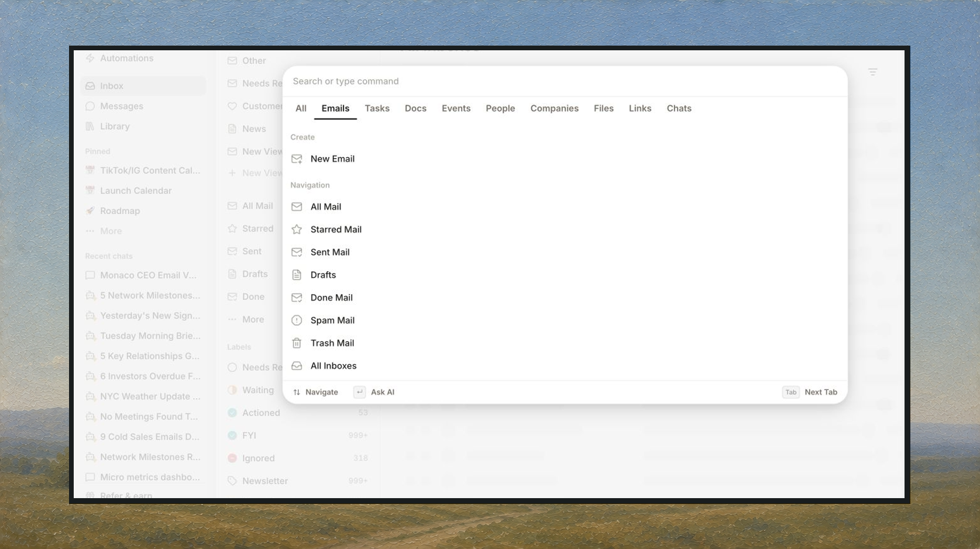
Task: Click the Drafts document icon
Action: [297, 275]
